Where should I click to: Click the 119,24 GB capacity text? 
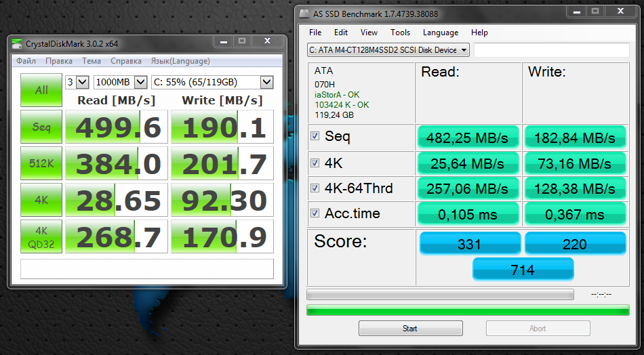click(334, 115)
